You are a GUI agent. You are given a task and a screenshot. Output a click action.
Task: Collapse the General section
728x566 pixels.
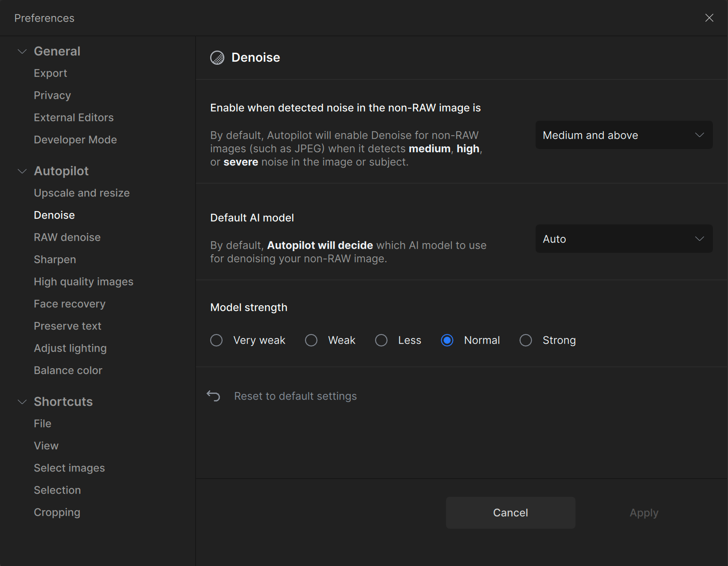tap(22, 51)
